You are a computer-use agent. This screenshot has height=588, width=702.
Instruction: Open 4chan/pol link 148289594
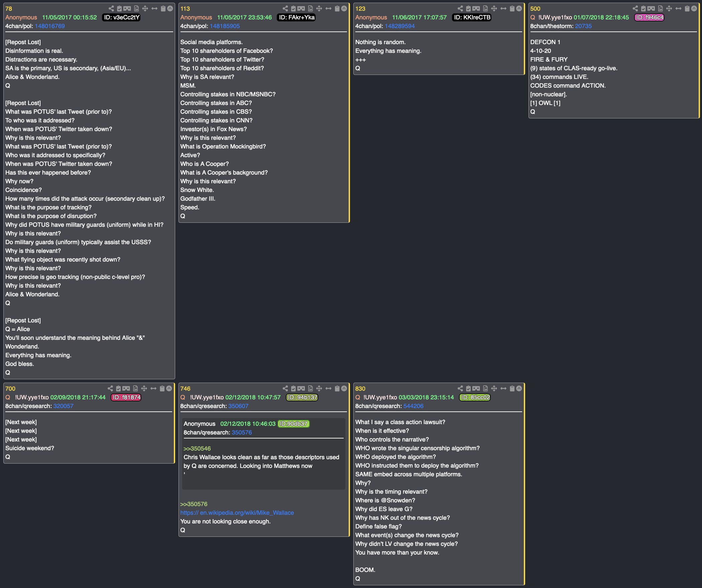[399, 26]
